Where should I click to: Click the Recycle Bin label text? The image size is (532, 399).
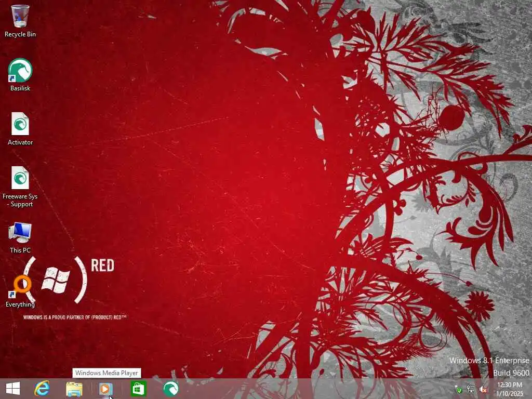click(20, 34)
